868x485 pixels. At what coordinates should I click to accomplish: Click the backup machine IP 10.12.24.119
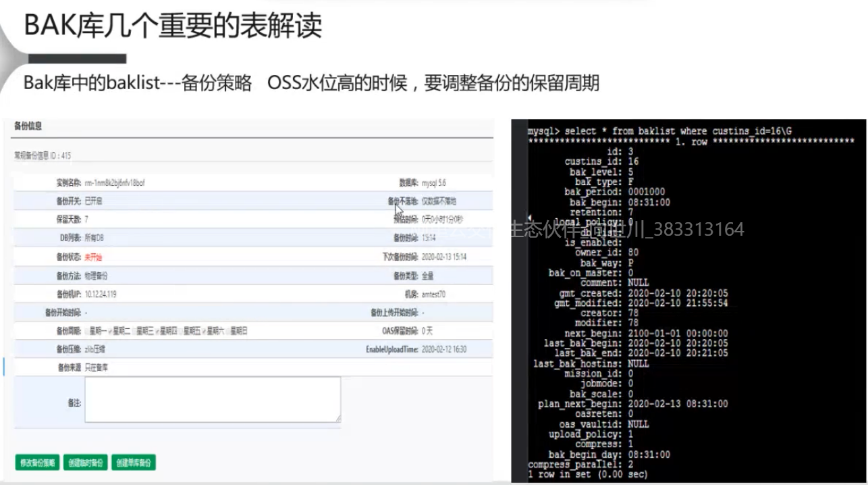click(x=101, y=295)
